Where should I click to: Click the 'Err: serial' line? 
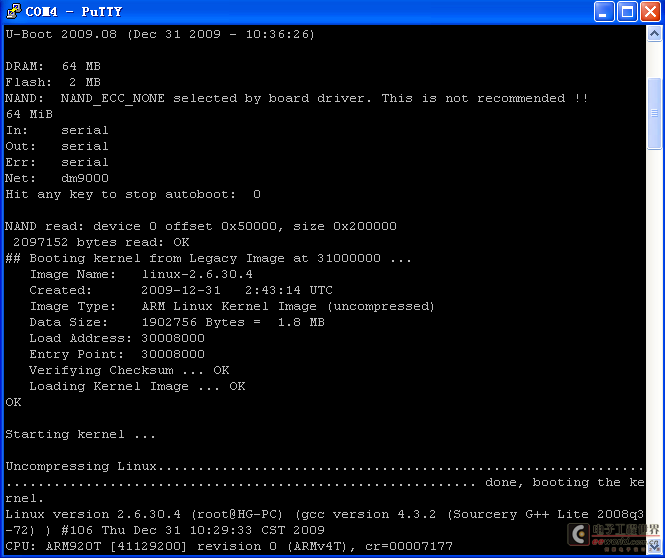(57, 162)
